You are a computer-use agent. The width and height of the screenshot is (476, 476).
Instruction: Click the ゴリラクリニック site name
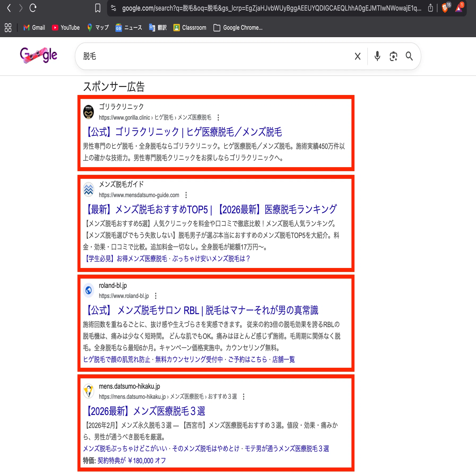click(121, 106)
